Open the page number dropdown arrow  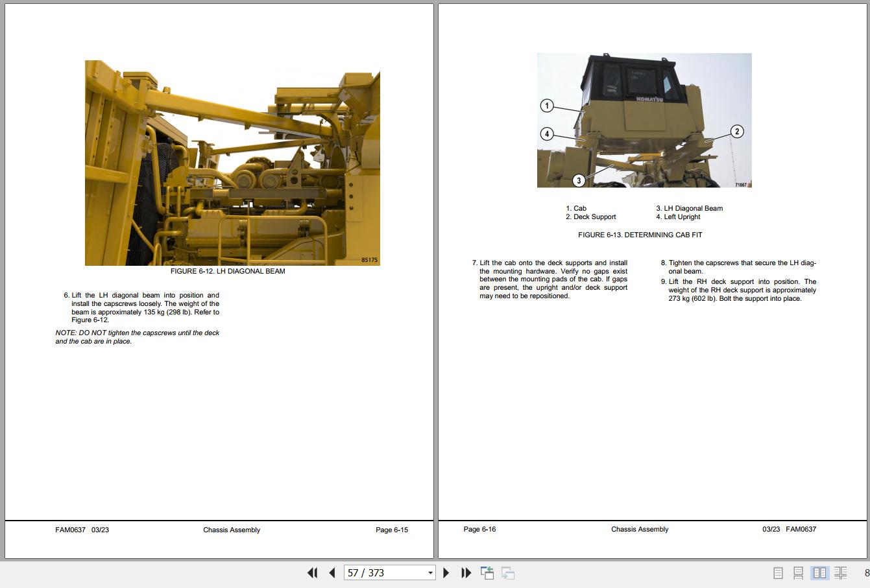click(429, 573)
